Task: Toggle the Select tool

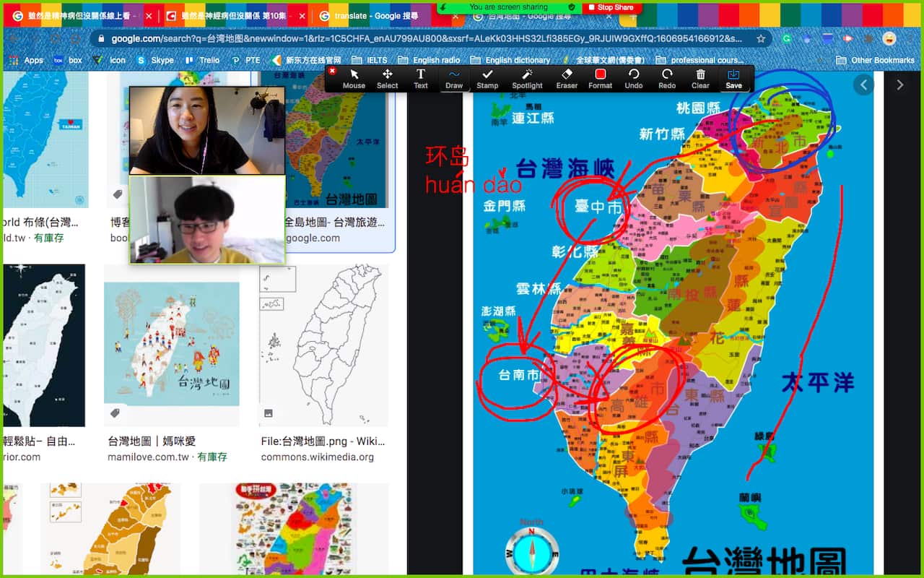Action: (x=387, y=78)
